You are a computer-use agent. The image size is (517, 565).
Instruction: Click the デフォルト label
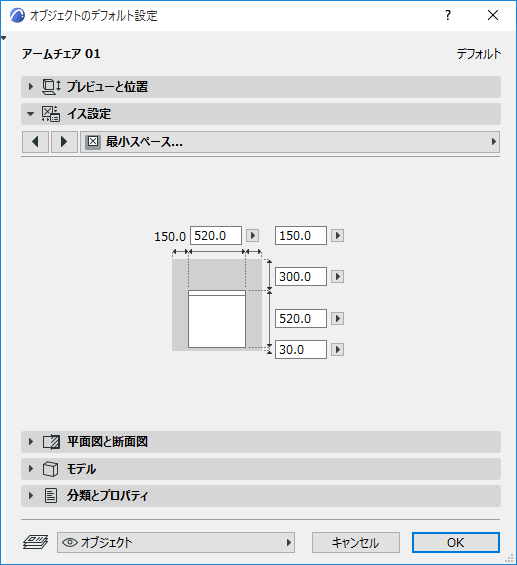click(x=478, y=54)
